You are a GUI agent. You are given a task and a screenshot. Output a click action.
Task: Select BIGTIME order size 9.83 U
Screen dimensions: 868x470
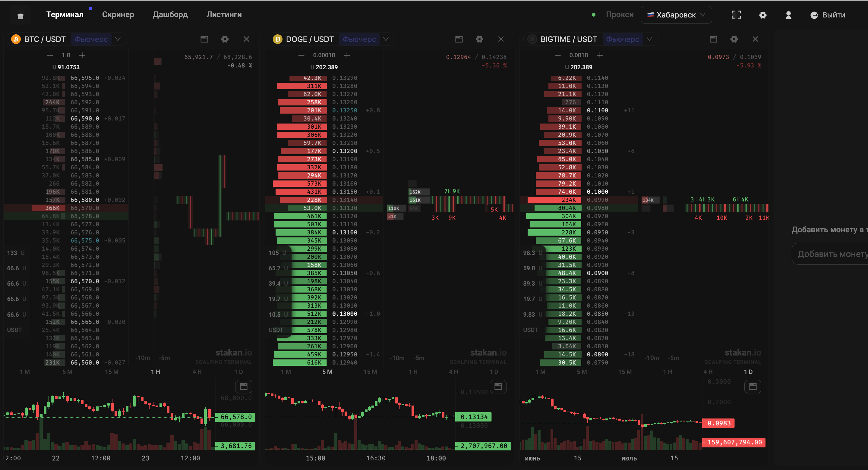533,315
